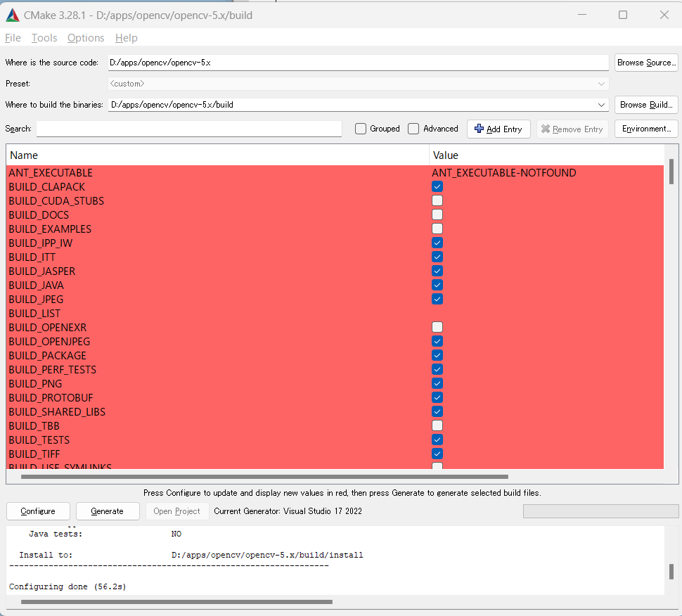Uncheck the BUILD_PERF_TESTS checkbox
682x616 pixels.
click(x=437, y=369)
